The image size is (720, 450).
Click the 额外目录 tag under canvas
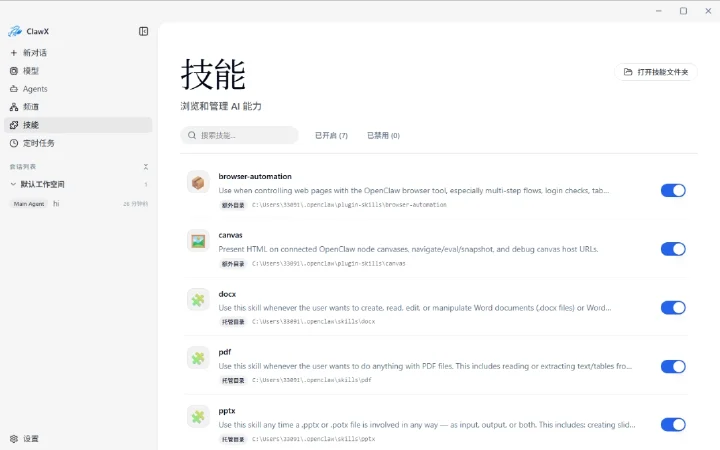coord(233,264)
